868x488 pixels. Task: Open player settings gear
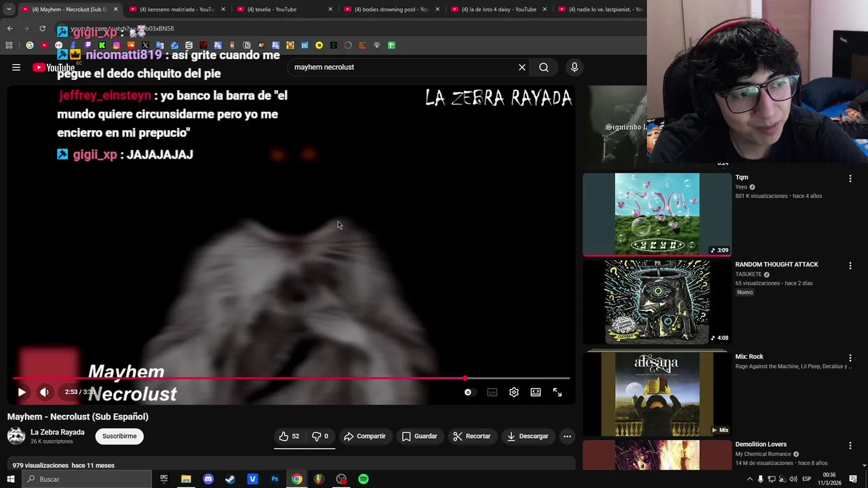(514, 392)
